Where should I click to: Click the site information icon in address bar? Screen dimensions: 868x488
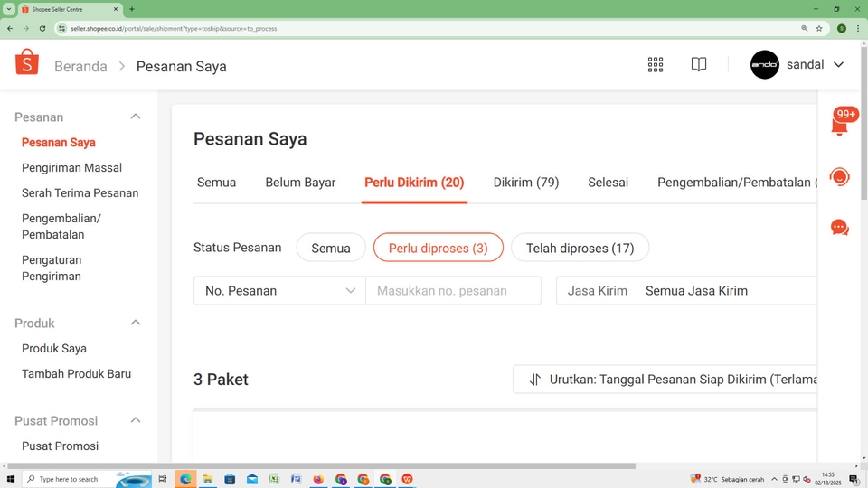click(62, 28)
